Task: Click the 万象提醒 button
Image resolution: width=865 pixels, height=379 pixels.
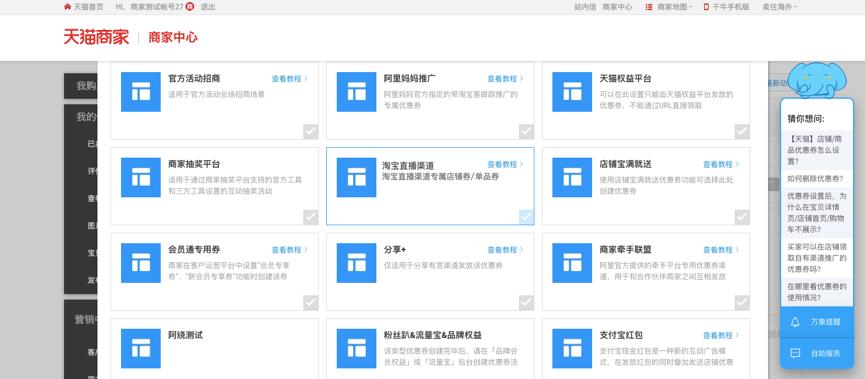Action: pyautogui.click(x=817, y=322)
